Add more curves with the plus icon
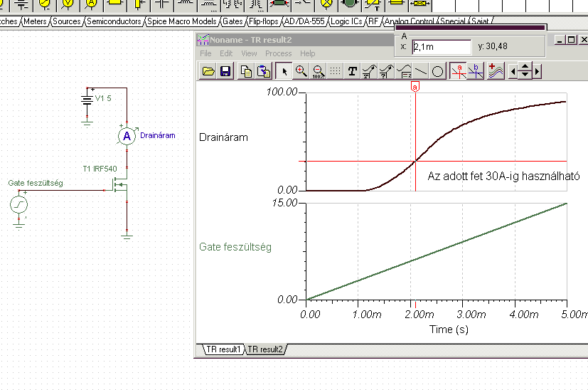The height and width of the screenshot is (390, 588). click(496, 71)
